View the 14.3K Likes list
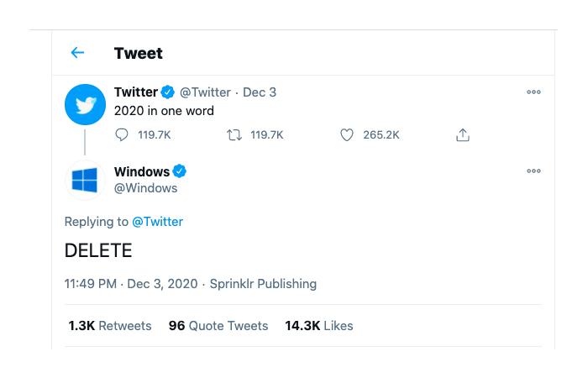 click(x=318, y=326)
